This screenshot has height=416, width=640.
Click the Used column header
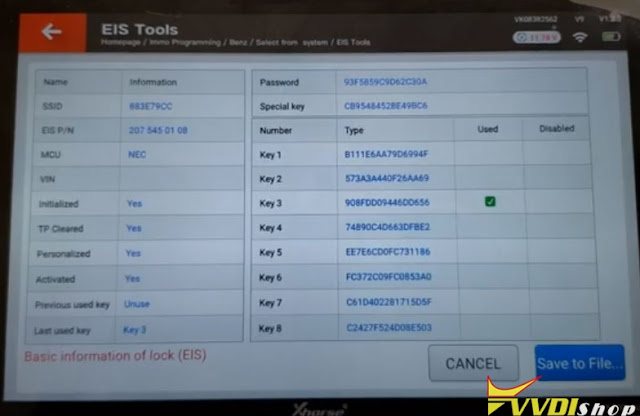[x=488, y=129]
